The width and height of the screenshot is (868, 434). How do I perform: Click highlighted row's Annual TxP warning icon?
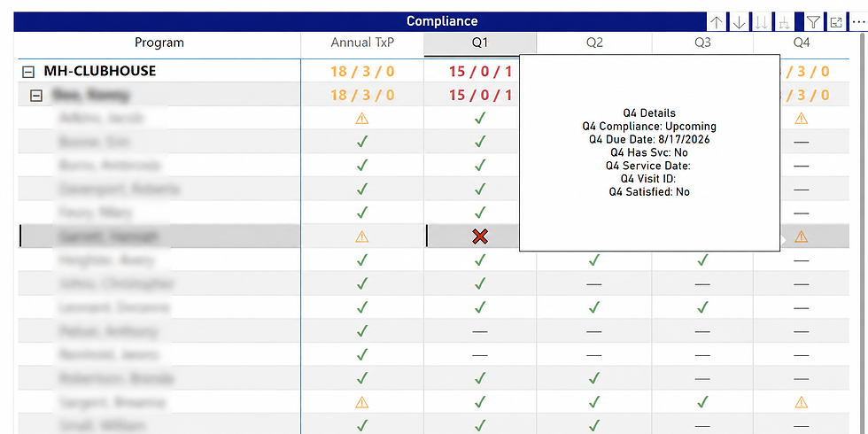point(362,237)
